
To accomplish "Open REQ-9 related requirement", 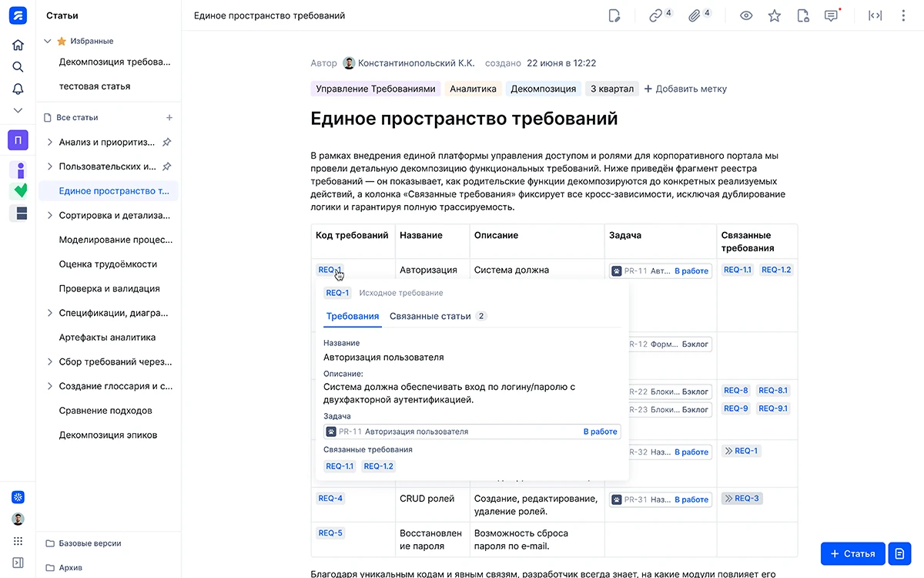I will pos(736,408).
